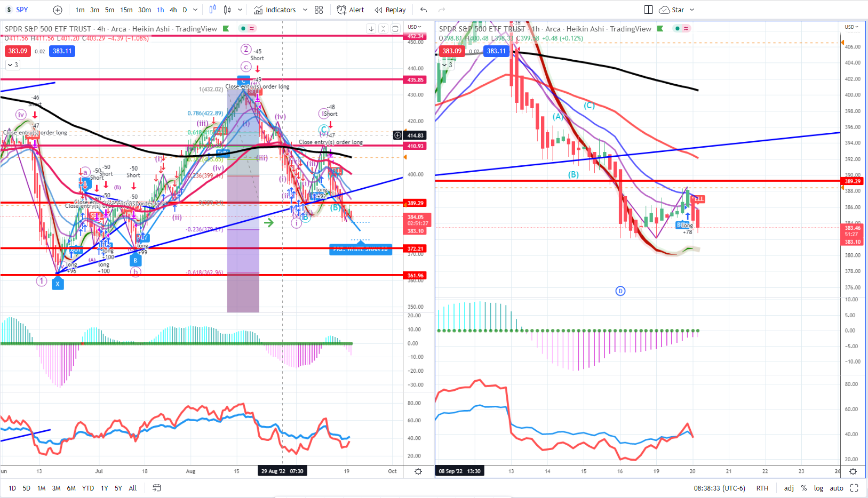Toggle the pink approx icon on the 1h chart

pos(686,29)
